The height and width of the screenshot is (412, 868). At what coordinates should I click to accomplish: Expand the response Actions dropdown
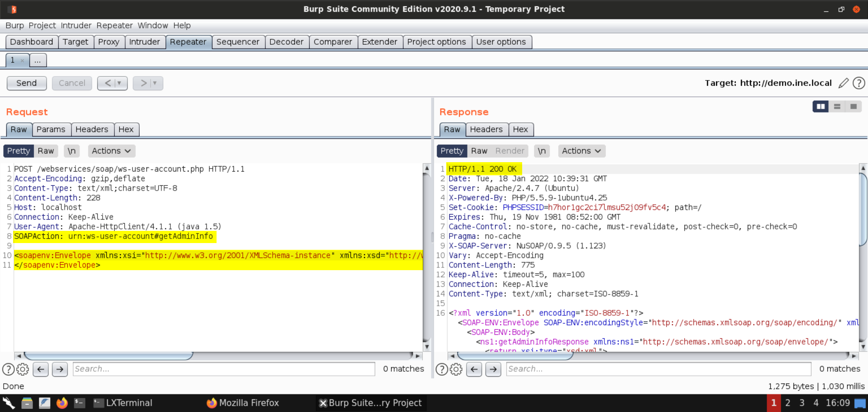tap(581, 151)
